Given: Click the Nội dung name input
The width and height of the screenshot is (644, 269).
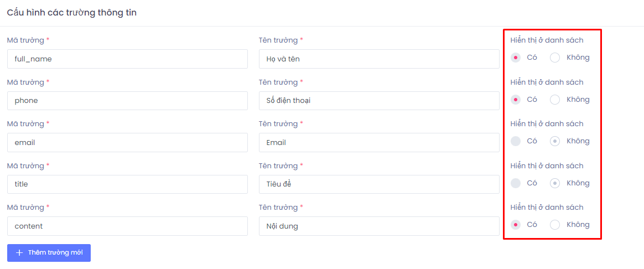Looking at the screenshot, I should 379,226.
